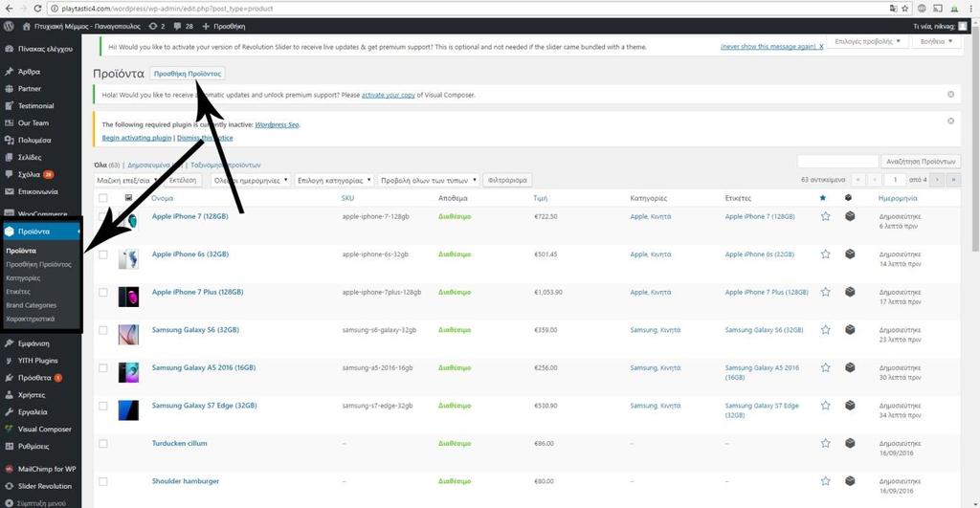Click the Φιλτράρισμα filter button
Viewport: 980px width, 508px height.
(507, 180)
